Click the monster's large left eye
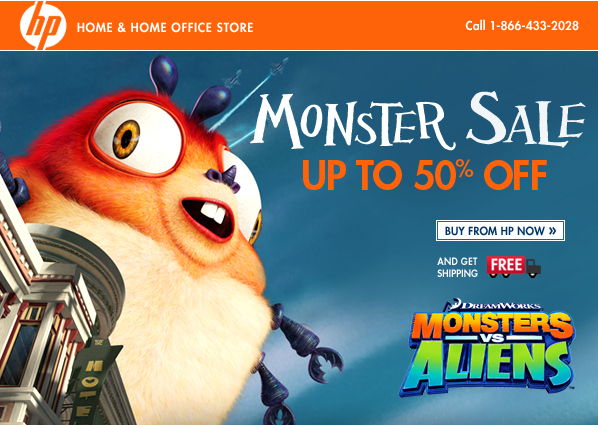Screen dimensions: 598x425 coord(137,138)
